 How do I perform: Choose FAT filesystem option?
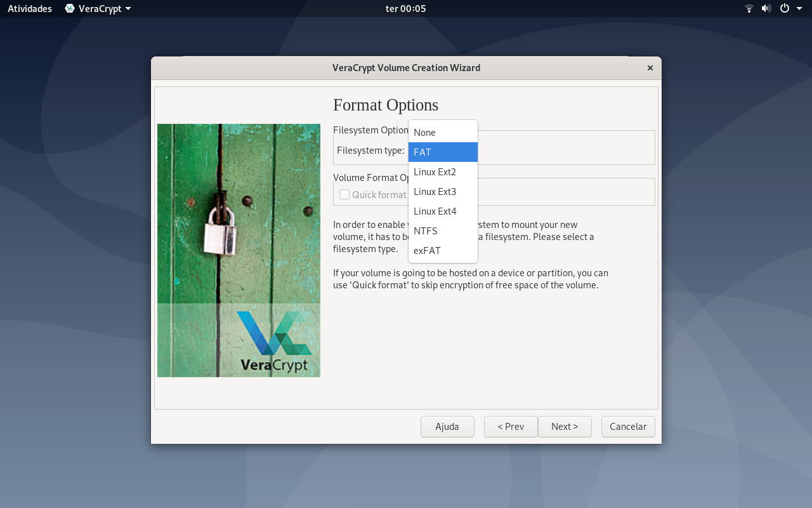443,152
